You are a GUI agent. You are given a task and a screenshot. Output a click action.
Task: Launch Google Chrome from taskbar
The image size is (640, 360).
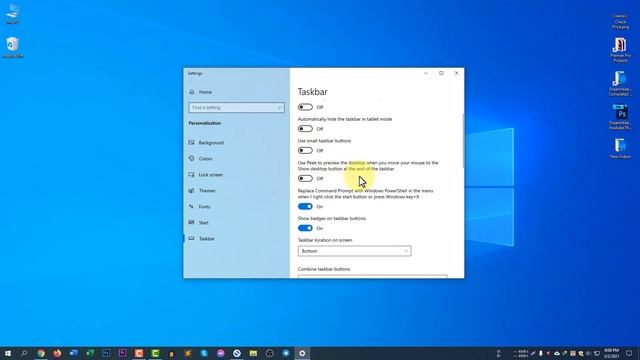click(41, 353)
